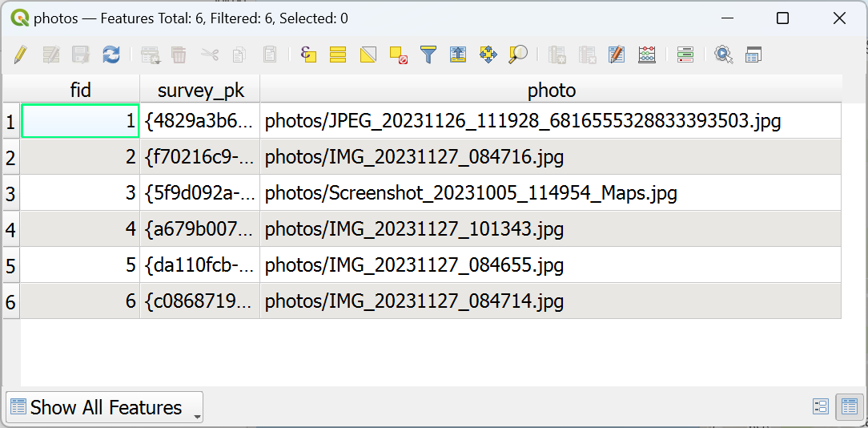Switch to table view icon at bottom right

pos(849,406)
